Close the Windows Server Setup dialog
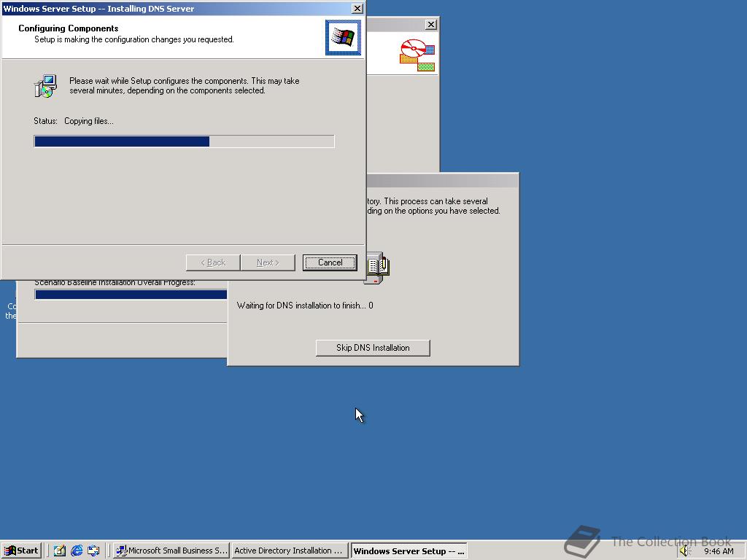Viewport: 747px width, 560px height. point(357,9)
